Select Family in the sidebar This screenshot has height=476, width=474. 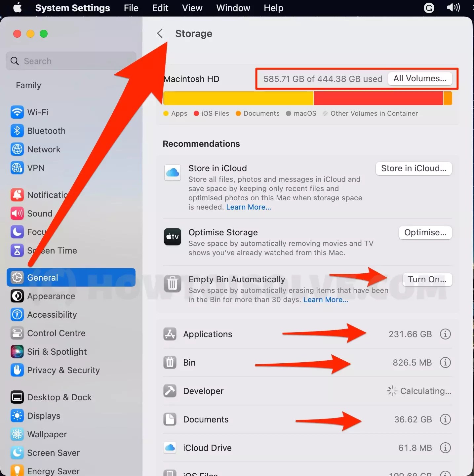(x=28, y=85)
